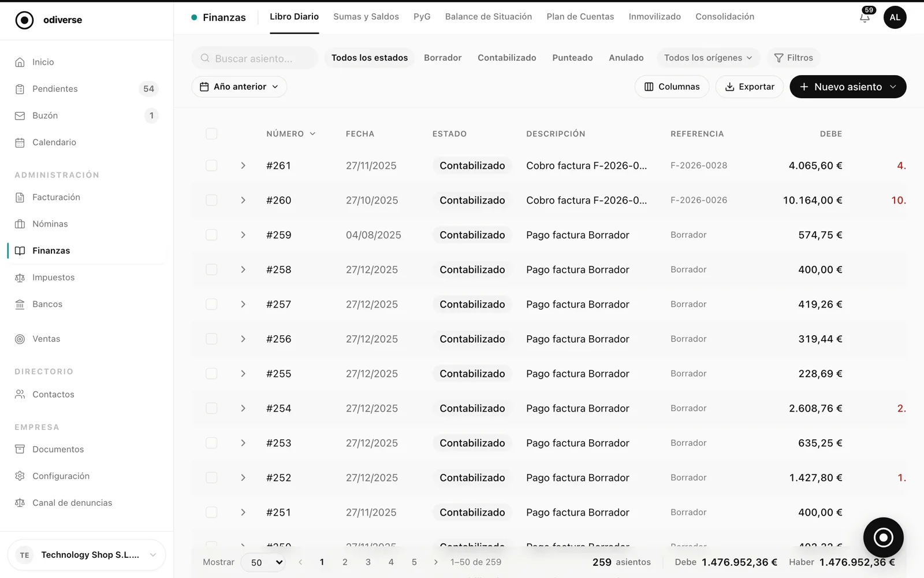Switch to the Sumas y Saldos tab
This screenshot has width=924, height=578.
coord(366,17)
